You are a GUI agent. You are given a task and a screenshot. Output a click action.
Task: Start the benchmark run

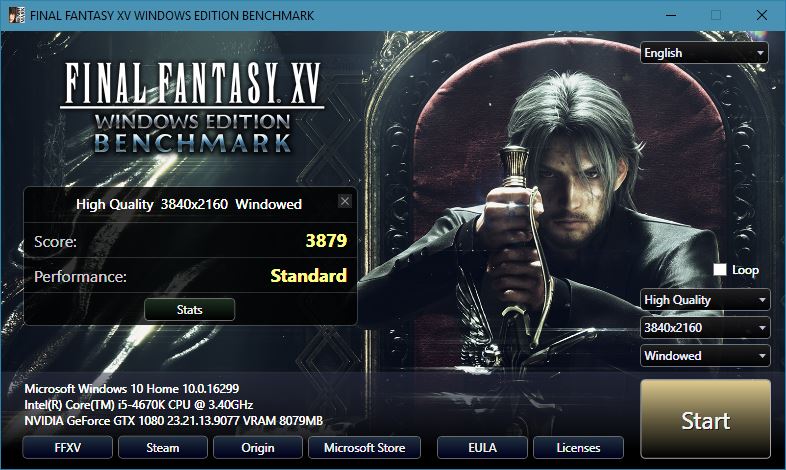[x=705, y=419]
